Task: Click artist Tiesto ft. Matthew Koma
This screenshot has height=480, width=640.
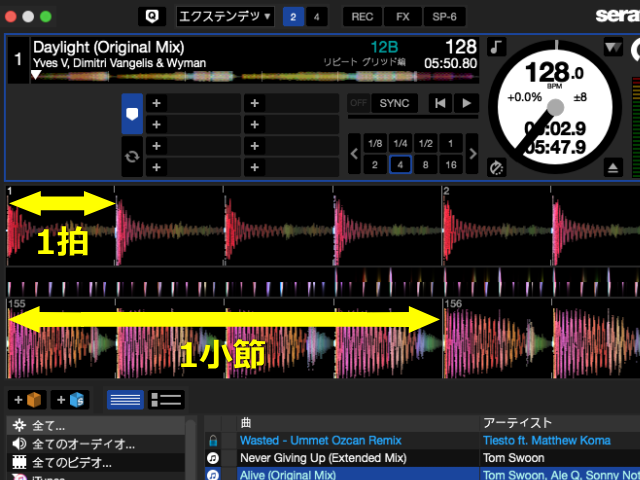Action: click(547, 440)
